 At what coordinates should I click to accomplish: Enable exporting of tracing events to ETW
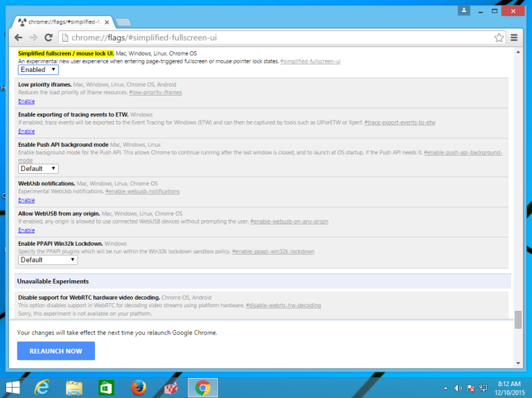pyautogui.click(x=26, y=132)
